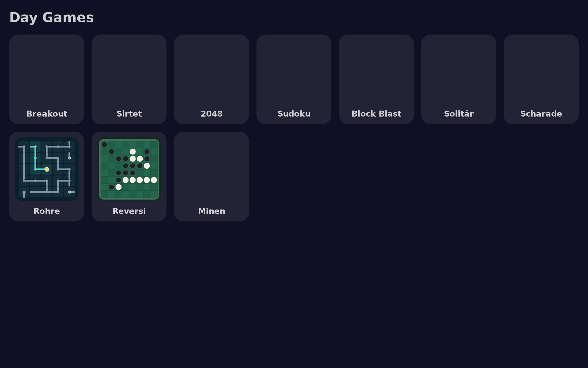
Task: Click the Day Games heading
Action: click(51, 17)
